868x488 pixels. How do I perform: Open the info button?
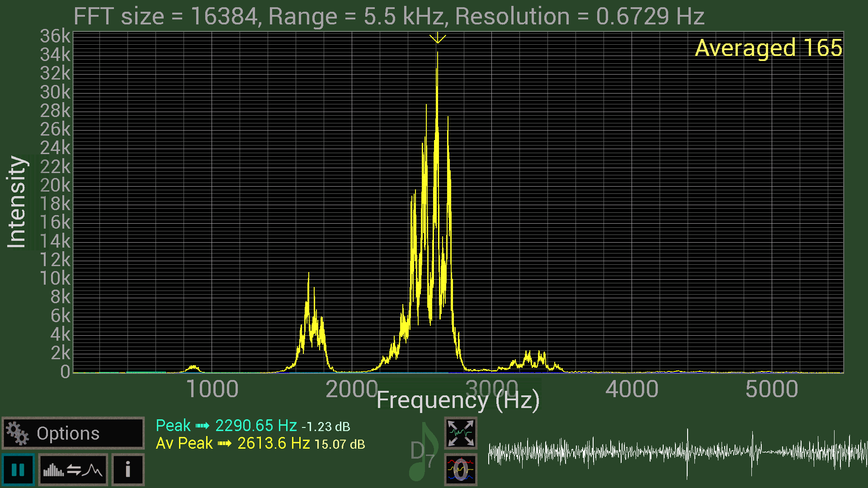(128, 470)
